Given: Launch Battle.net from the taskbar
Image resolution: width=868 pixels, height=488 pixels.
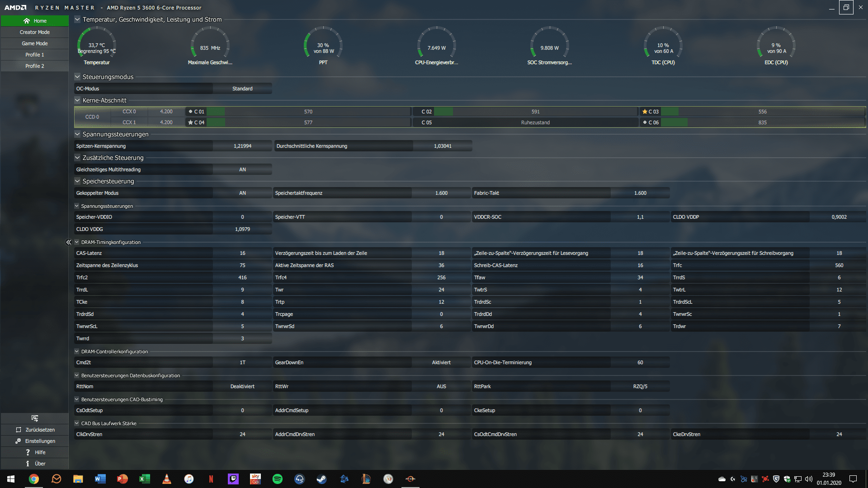Looking at the screenshot, I should [344, 479].
